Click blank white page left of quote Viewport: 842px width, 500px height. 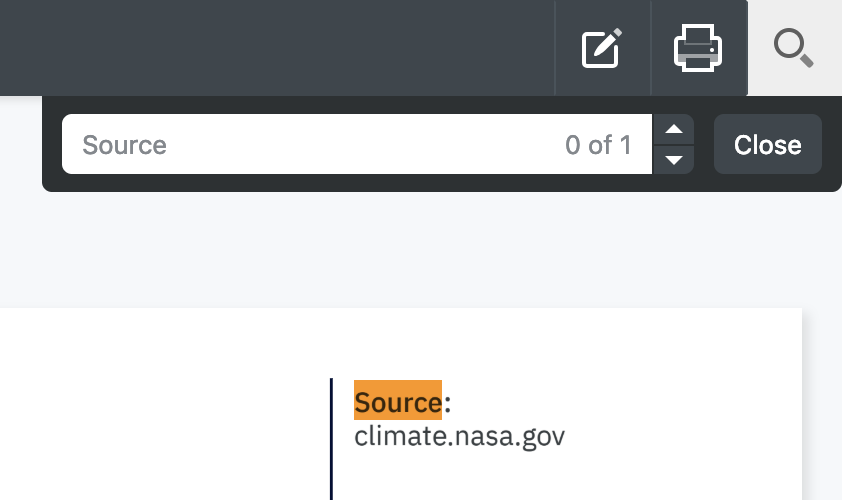click(x=150, y=420)
